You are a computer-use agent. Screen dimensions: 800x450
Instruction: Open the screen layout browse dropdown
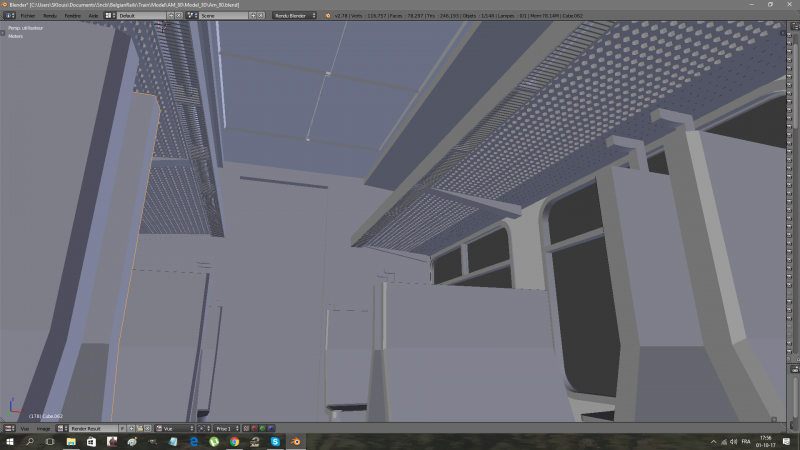[x=110, y=15]
